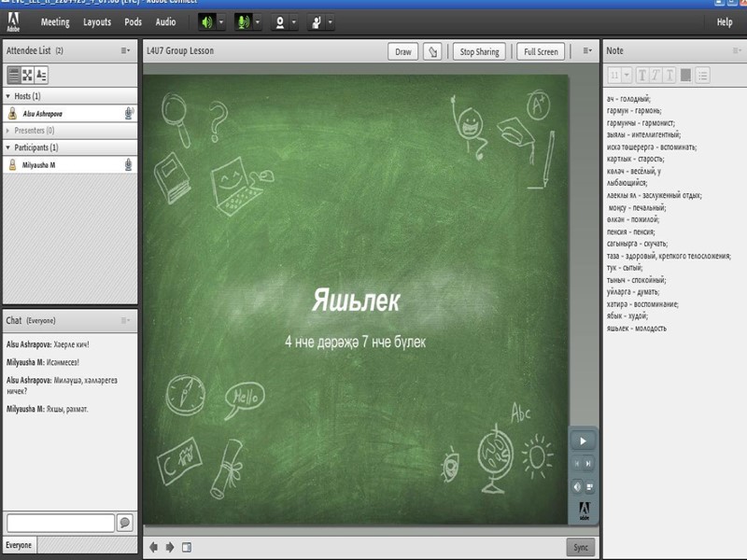
Task: Toggle presentation audio volume icon
Action: click(577, 486)
